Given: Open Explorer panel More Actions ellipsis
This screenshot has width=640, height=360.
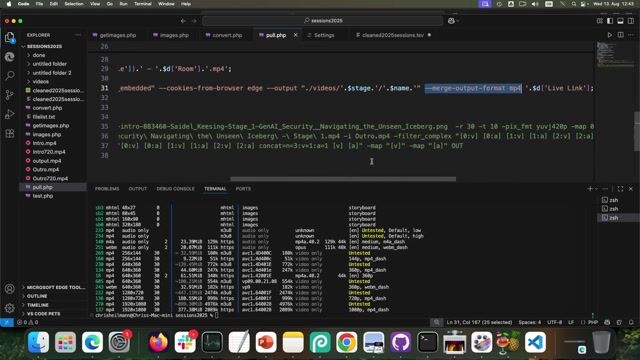Looking at the screenshot, I should [78, 35].
